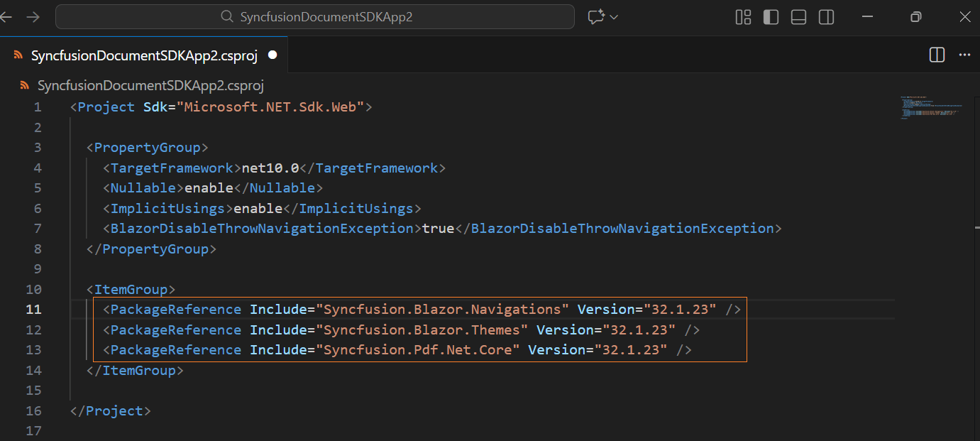Open the command center search bar
980x441 pixels.
[315, 16]
